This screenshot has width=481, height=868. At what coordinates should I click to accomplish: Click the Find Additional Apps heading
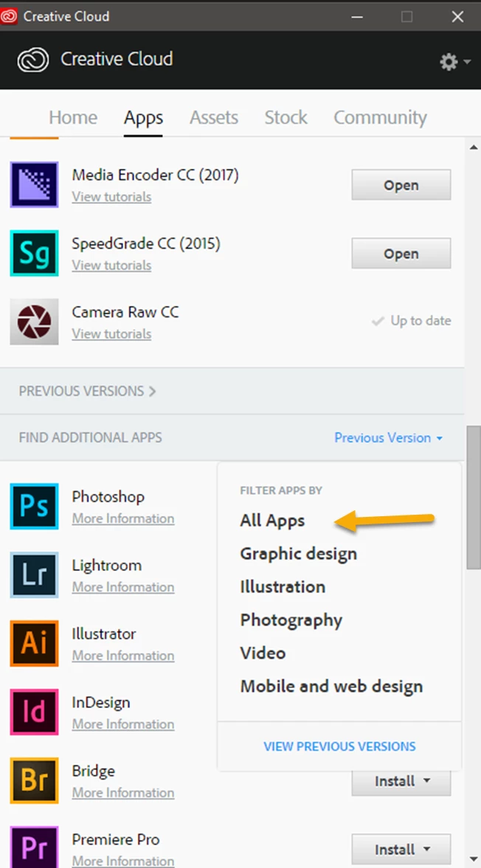pos(90,437)
